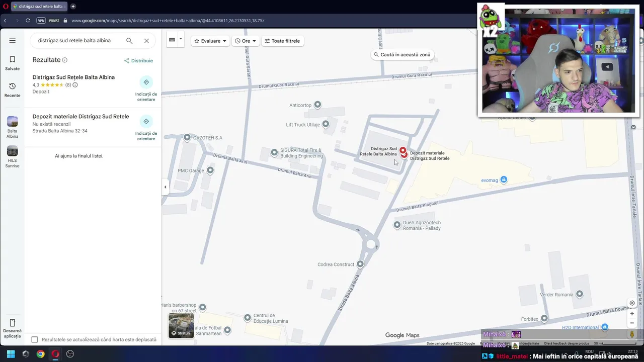Click the search magnifier icon
Viewport: 644px width, 362px height.
pos(129,41)
